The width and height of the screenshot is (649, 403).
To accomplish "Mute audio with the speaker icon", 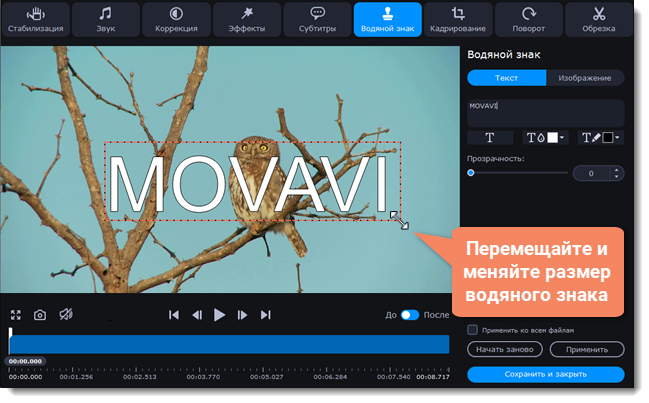I will coord(65,315).
